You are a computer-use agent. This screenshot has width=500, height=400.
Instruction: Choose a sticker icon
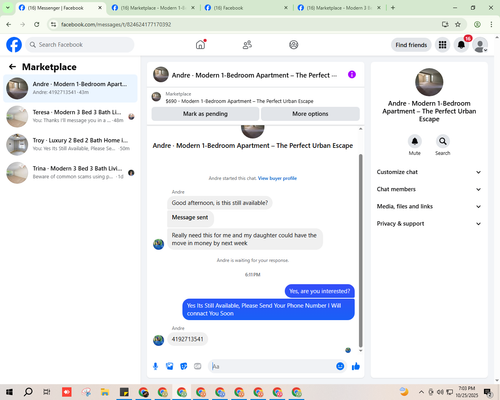point(184,366)
